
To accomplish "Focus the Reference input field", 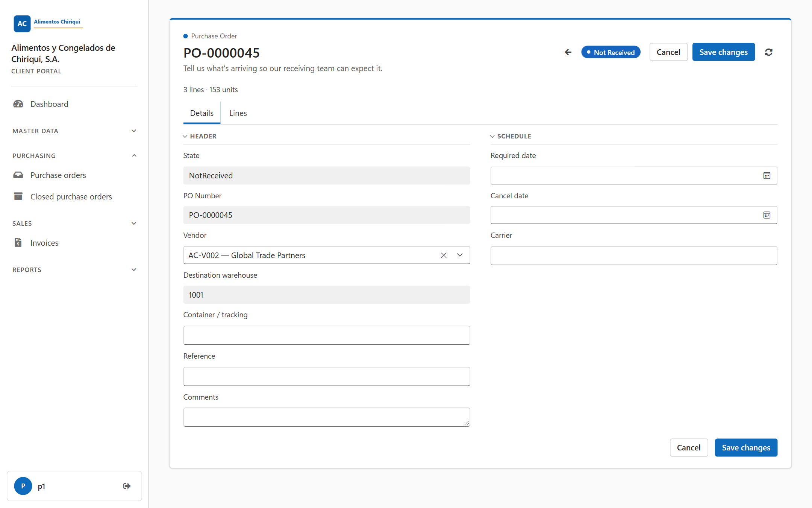I will click(x=327, y=376).
